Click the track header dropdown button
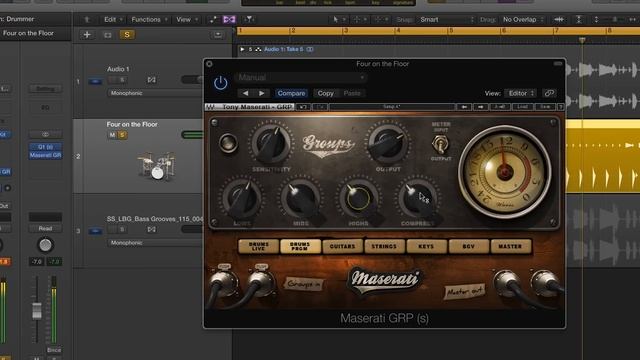640x360 pixels. click(218, 35)
